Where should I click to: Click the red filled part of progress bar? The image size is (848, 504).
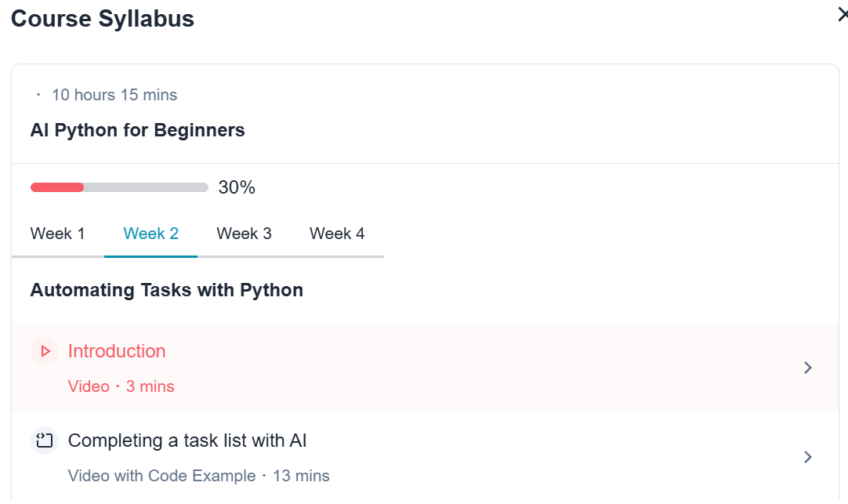click(57, 187)
